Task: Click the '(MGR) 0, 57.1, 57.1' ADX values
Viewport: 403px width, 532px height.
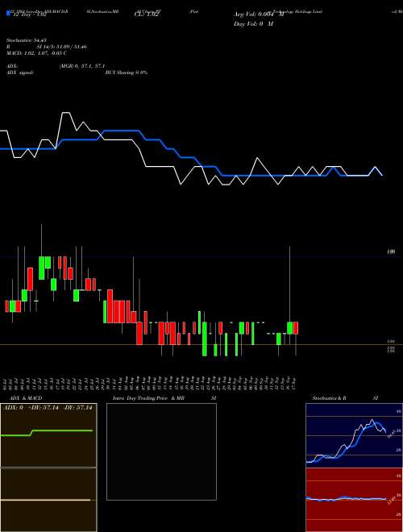Action: [x=81, y=66]
